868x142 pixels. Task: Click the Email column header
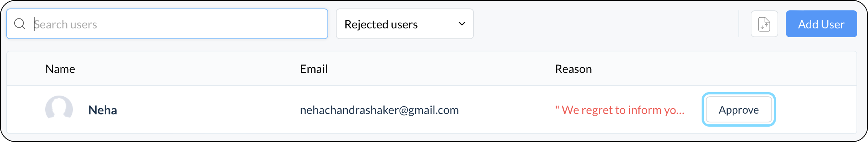point(314,69)
